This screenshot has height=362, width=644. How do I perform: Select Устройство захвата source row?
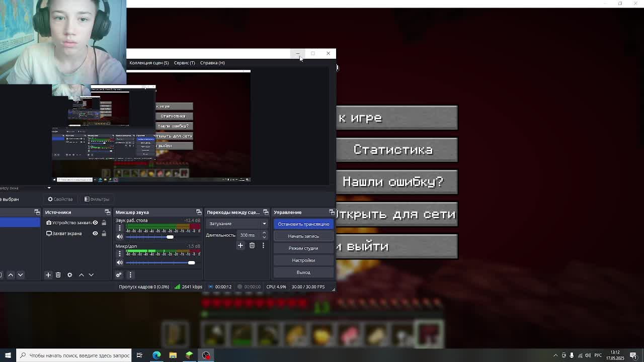point(77,223)
